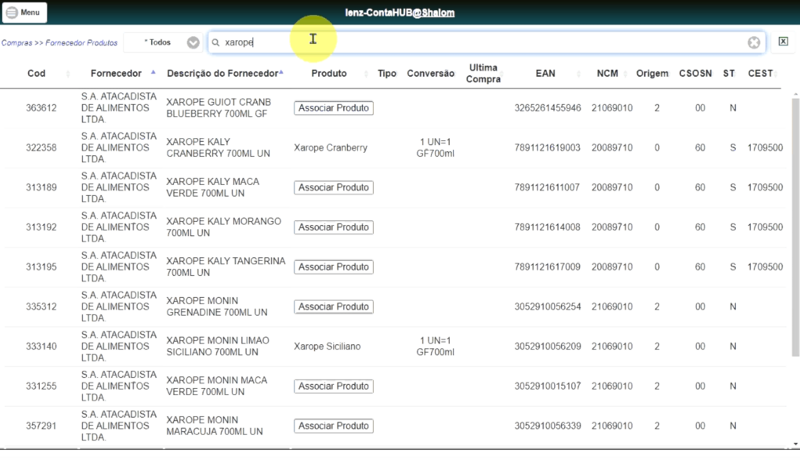Select code 313192 cell
Viewport: 800px width, 460px height.
coord(41,227)
